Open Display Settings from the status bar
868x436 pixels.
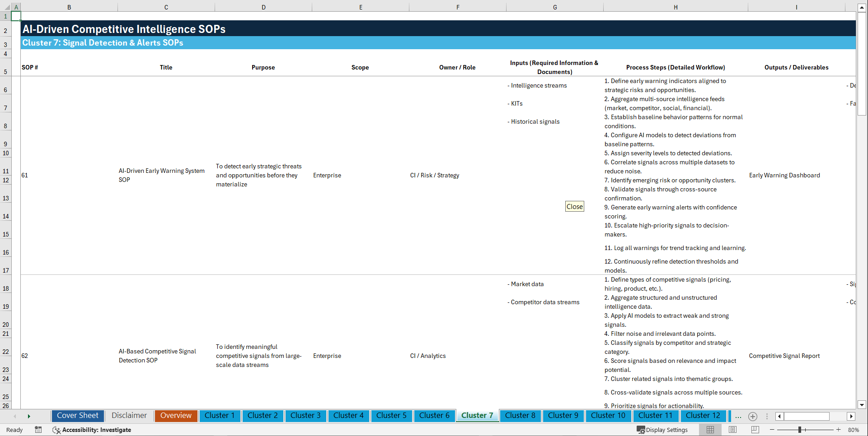pyautogui.click(x=662, y=430)
